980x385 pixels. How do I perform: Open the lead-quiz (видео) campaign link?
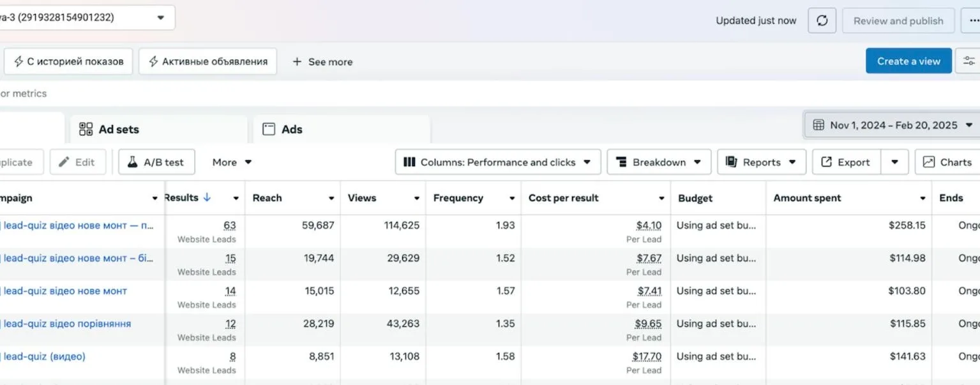tap(44, 356)
